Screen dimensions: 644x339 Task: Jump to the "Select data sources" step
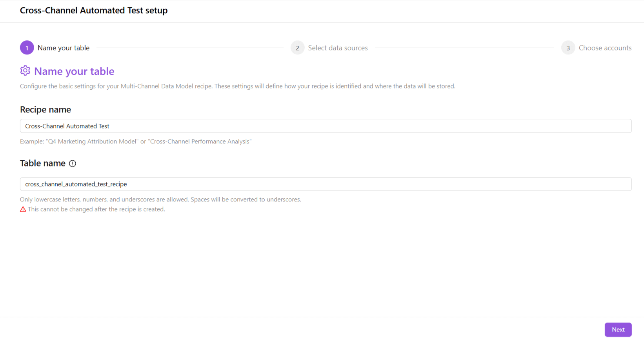(x=338, y=48)
